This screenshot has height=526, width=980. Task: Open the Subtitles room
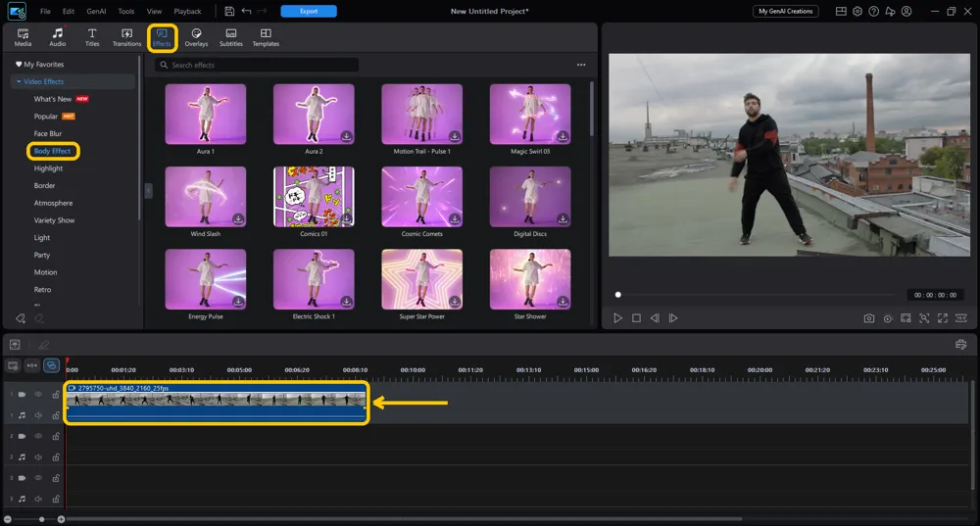230,37
